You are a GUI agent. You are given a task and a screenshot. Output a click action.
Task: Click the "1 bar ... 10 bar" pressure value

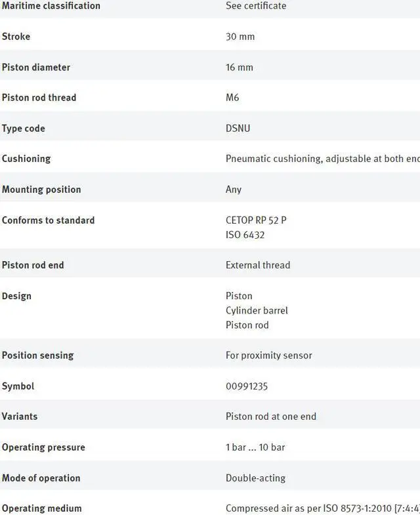pyautogui.click(x=255, y=447)
